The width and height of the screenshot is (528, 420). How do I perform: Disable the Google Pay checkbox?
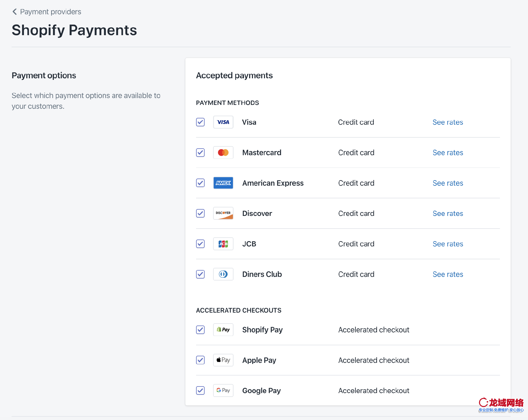[200, 390]
